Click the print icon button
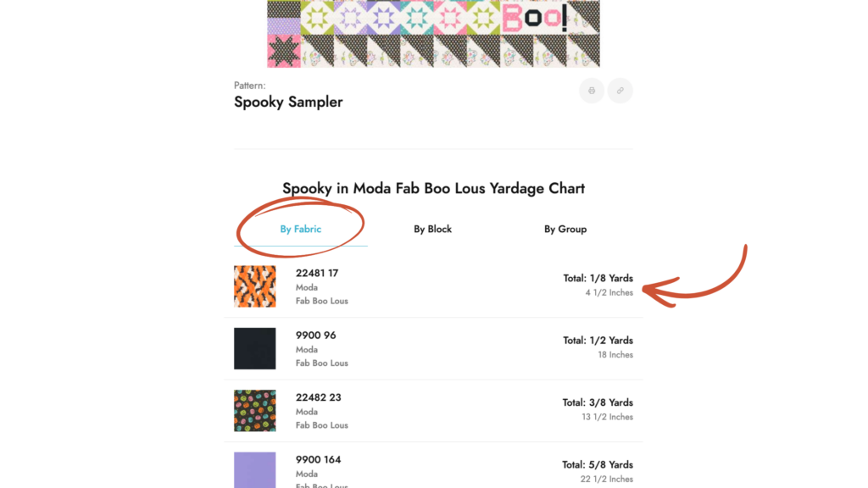Viewport: 868px width, 488px height. pyautogui.click(x=592, y=91)
